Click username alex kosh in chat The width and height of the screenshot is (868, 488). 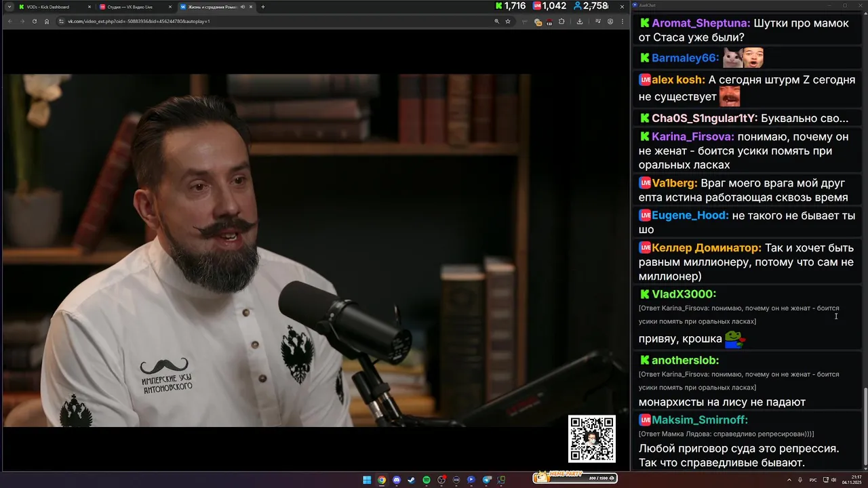click(x=678, y=80)
